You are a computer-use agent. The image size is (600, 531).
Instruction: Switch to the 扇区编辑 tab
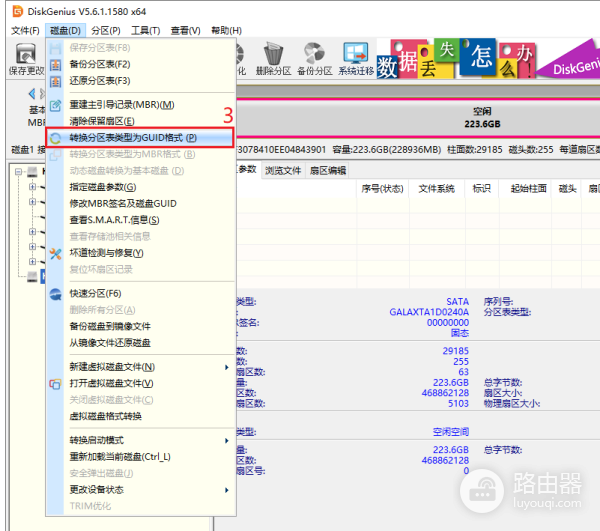pyautogui.click(x=327, y=170)
